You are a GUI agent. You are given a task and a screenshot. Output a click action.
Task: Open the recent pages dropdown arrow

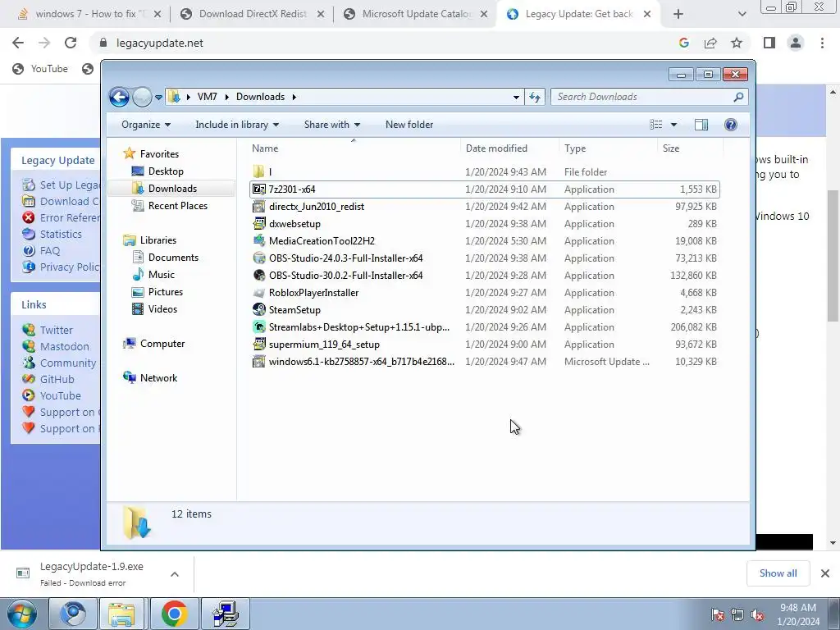[158, 98]
